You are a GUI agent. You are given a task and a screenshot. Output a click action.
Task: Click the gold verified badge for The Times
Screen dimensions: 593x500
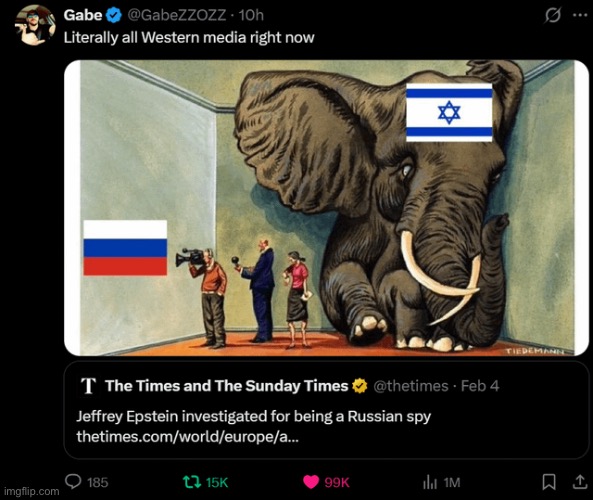tap(360, 386)
